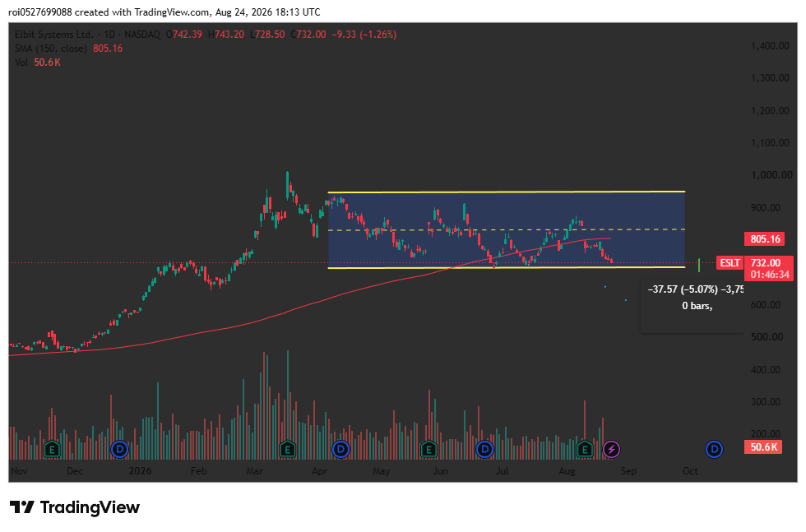The width and height of the screenshot is (806, 532).
Task: Click the 1,400.00 price scale label
Action: click(770, 46)
